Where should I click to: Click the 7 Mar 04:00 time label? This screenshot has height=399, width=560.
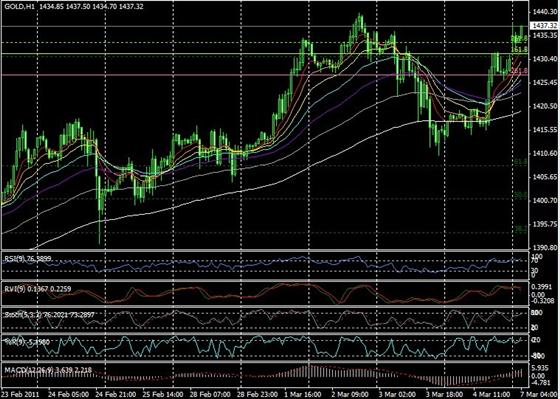[539, 394]
